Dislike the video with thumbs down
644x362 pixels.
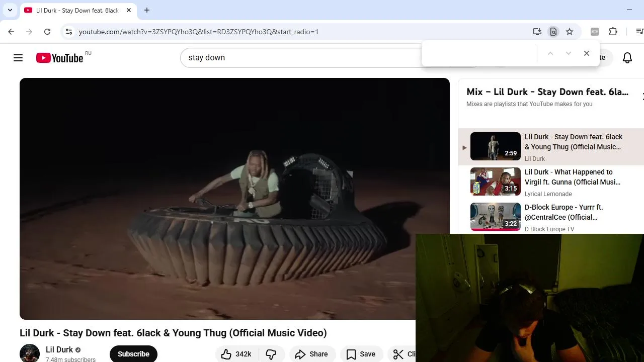click(x=271, y=354)
